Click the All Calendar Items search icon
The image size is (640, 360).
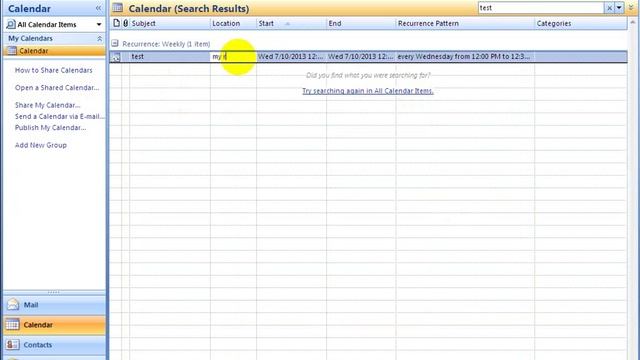click(x=11, y=24)
